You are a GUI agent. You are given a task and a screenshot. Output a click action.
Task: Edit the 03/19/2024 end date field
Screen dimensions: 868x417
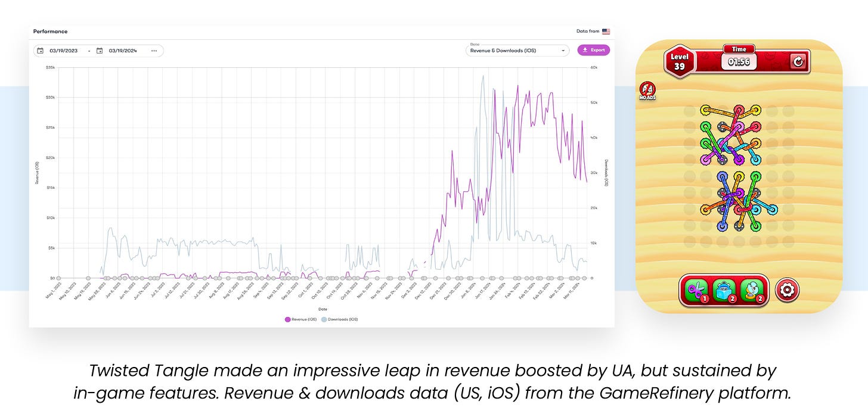click(x=123, y=51)
